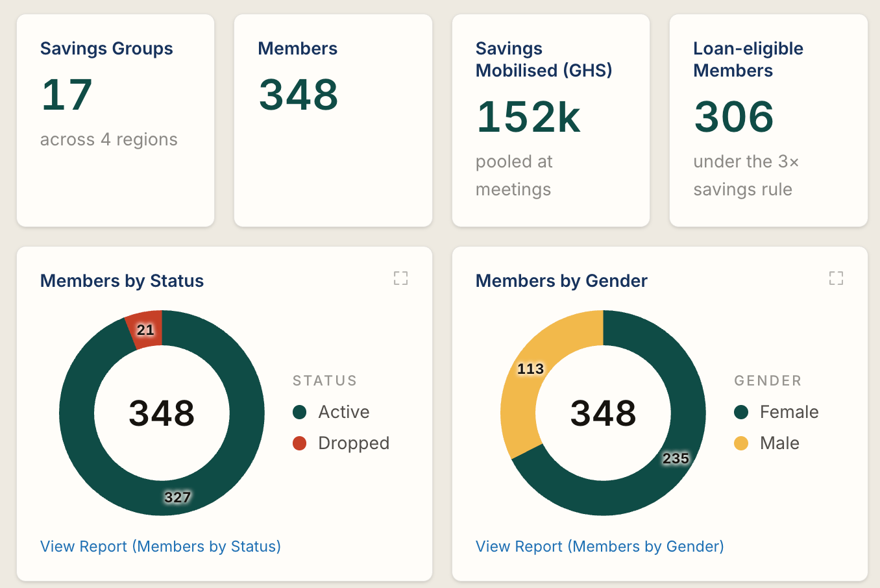Screen dimensions: 880x588
Task: Click the Members by Status chart title
Action: click(122, 281)
